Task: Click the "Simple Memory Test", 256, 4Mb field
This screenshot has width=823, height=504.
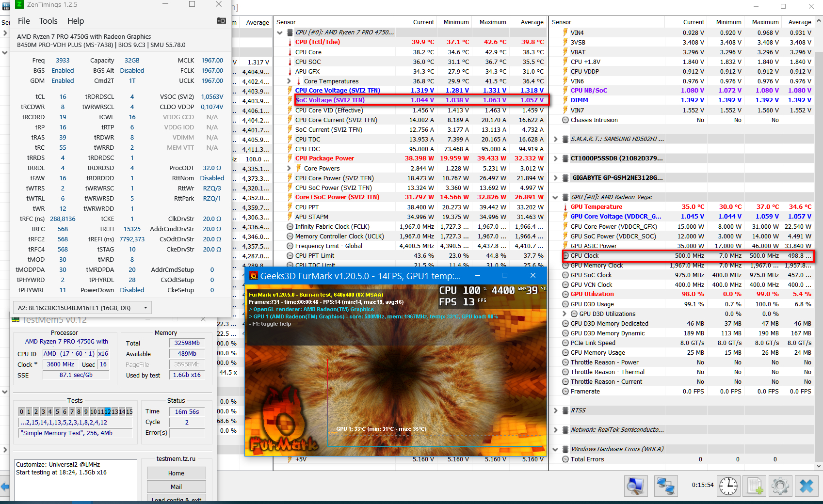Action: 76,433
